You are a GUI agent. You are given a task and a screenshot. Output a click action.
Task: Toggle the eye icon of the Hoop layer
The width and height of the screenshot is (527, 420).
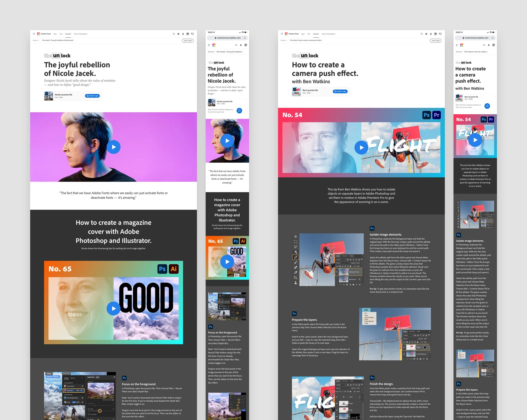coord(404,347)
